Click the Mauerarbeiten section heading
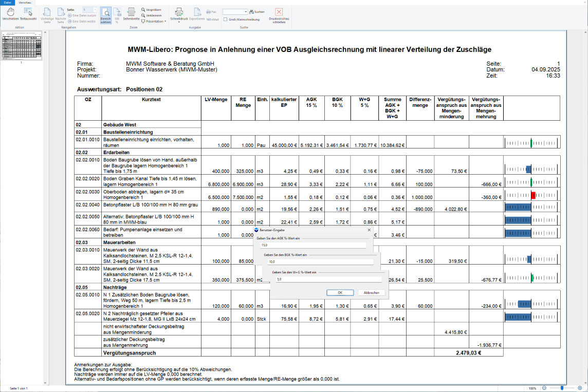The height and width of the screenshot is (392, 588). [x=119, y=242]
